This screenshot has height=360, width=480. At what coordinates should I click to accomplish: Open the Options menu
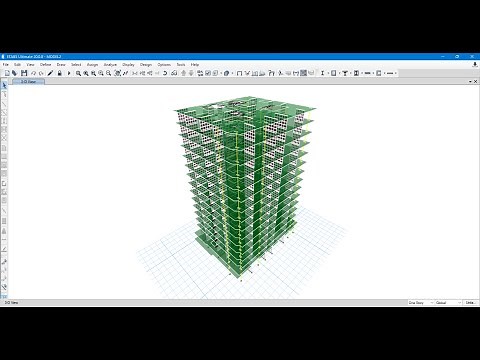(164, 65)
